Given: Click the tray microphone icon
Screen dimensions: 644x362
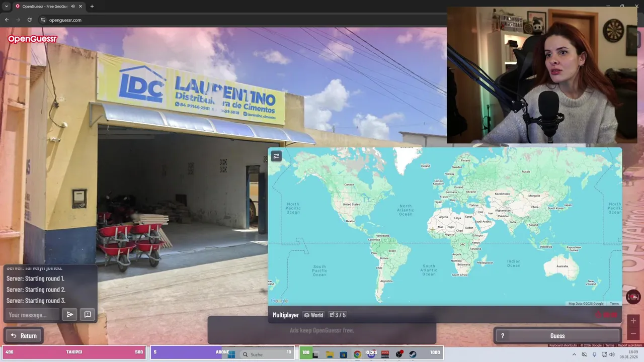Looking at the screenshot, I should point(594,354).
